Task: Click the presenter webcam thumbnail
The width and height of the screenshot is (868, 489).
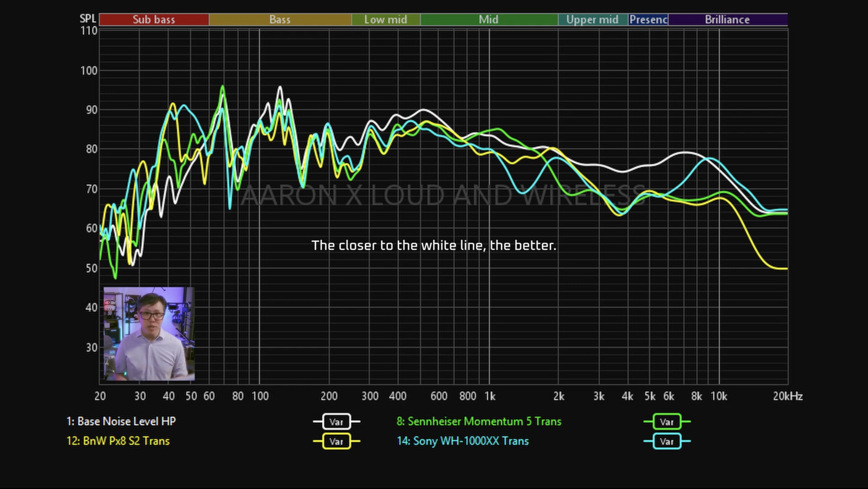Action: pos(149,334)
